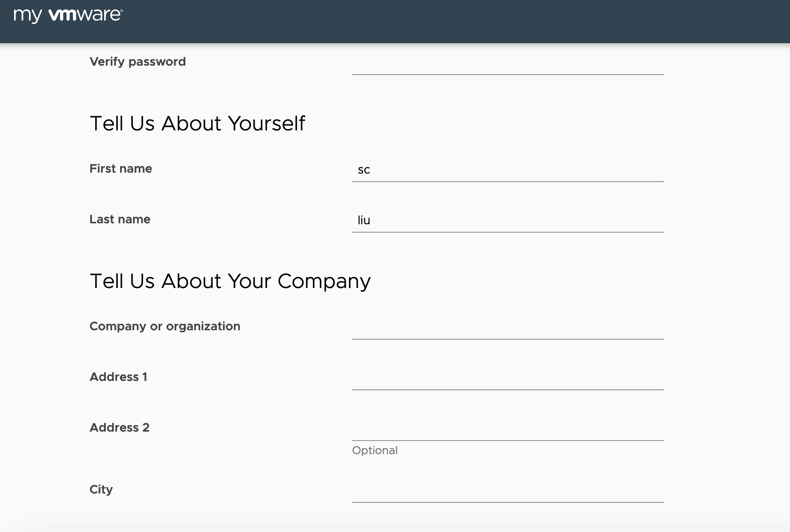Click the word 'my' before the vmware logo
The image size is (790, 532).
click(28, 16)
